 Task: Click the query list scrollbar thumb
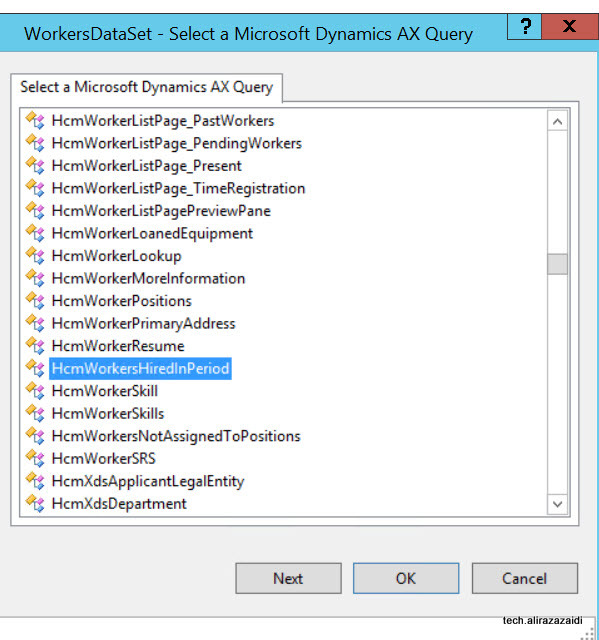pyautogui.click(x=557, y=264)
